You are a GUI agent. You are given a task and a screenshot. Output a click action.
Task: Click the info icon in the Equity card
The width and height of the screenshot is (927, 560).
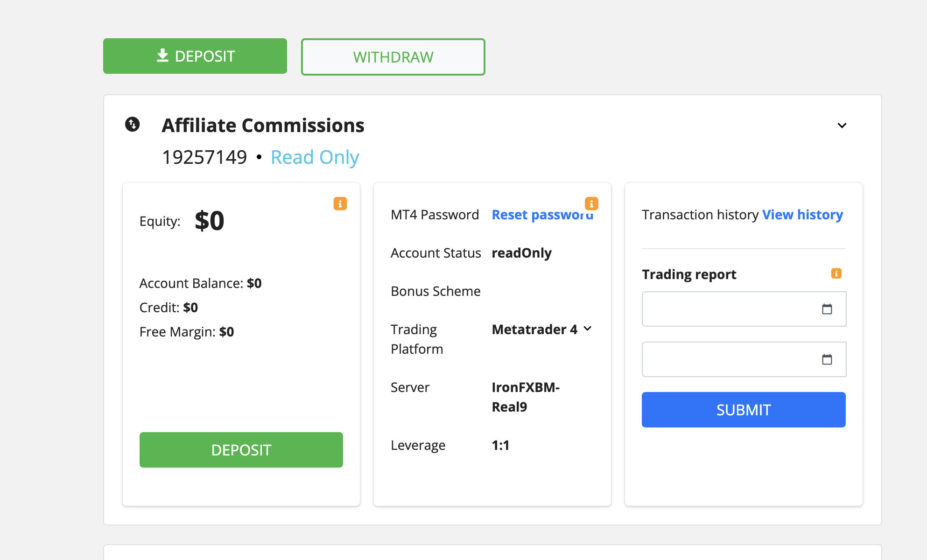(340, 204)
